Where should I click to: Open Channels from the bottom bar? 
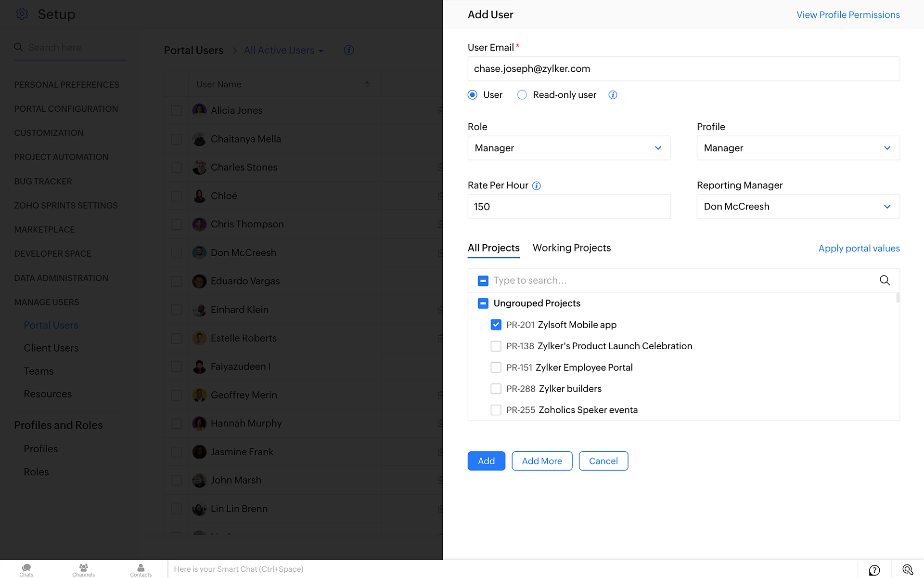[83, 569]
